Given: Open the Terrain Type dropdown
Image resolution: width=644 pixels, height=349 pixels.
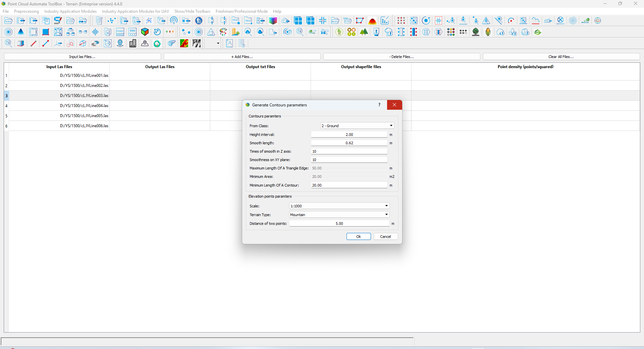Looking at the screenshot, I should coord(339,215).
